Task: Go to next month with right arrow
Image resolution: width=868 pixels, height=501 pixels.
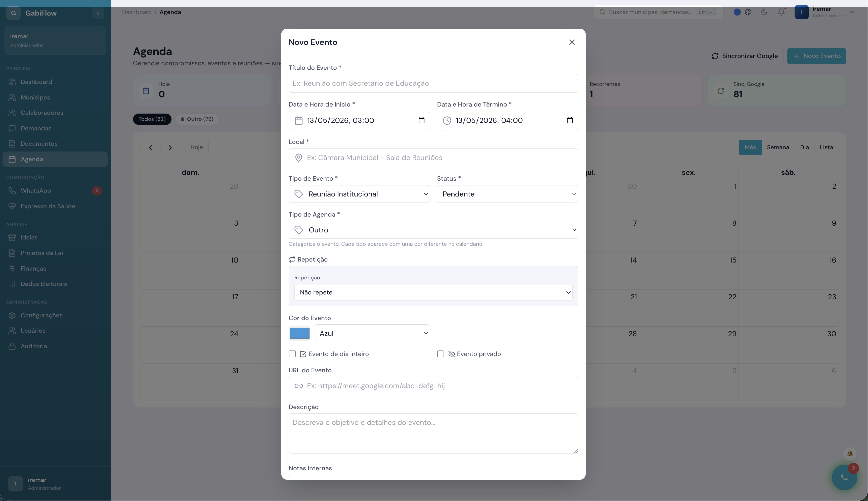Action: (x=170, y=147)
